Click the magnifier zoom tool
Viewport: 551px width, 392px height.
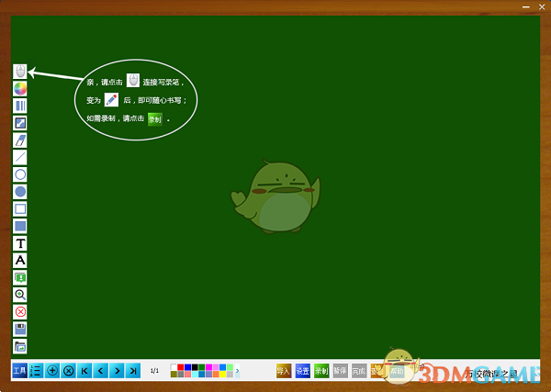pos(20,295)
